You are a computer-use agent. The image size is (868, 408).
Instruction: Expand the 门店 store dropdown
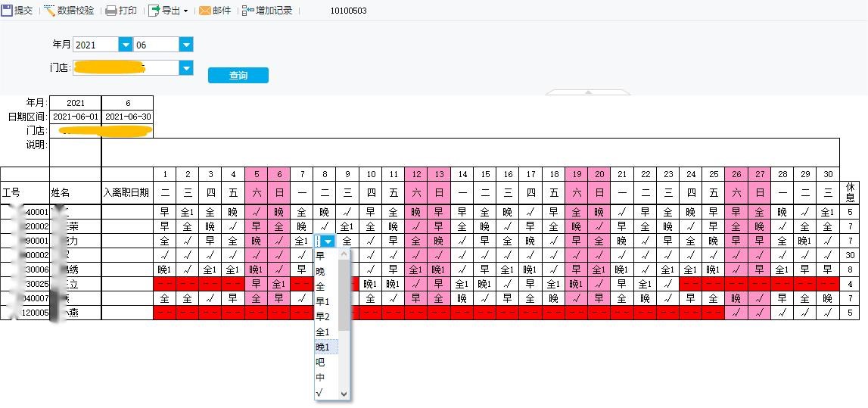pos(185,68)
